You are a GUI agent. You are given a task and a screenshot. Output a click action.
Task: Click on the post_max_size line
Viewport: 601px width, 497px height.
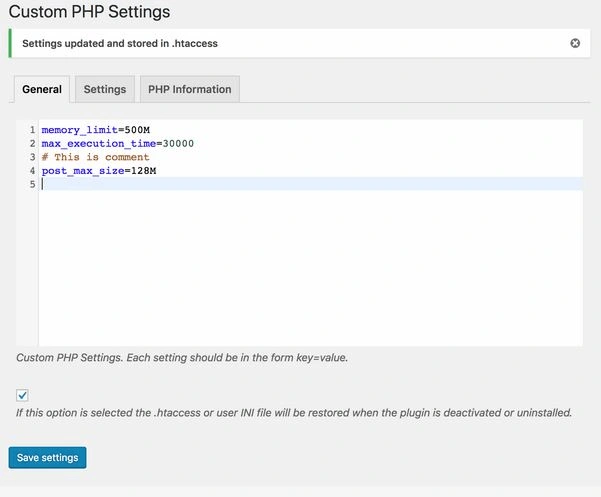98,171
